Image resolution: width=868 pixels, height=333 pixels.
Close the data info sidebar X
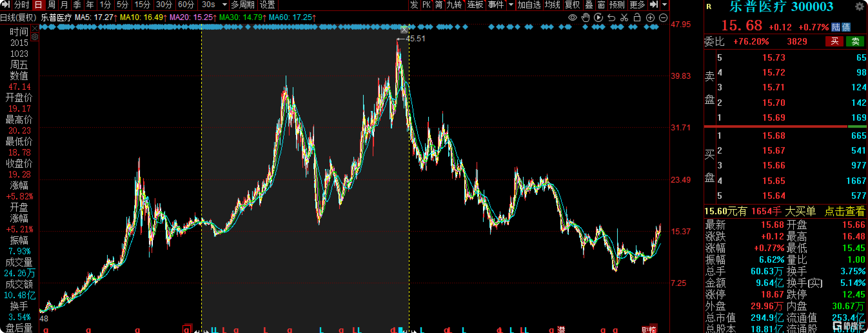[x=35, y=28]
